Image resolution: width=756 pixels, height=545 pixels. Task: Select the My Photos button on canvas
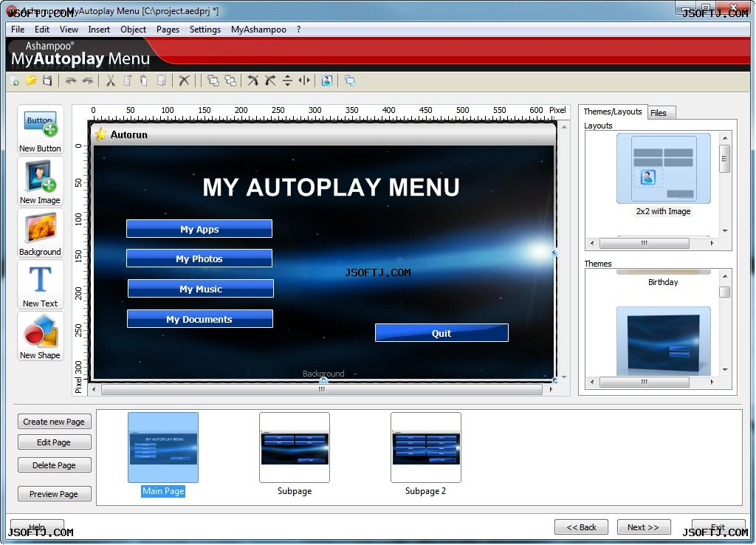point(199,258)
